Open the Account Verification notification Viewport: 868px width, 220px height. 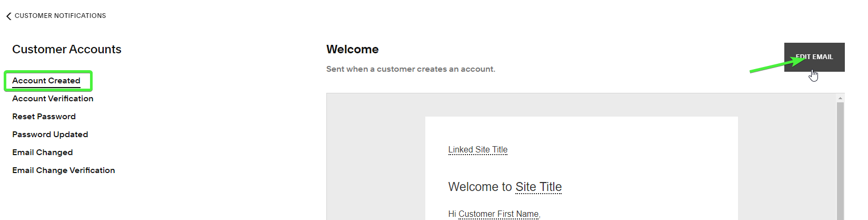tap(53, 99)
